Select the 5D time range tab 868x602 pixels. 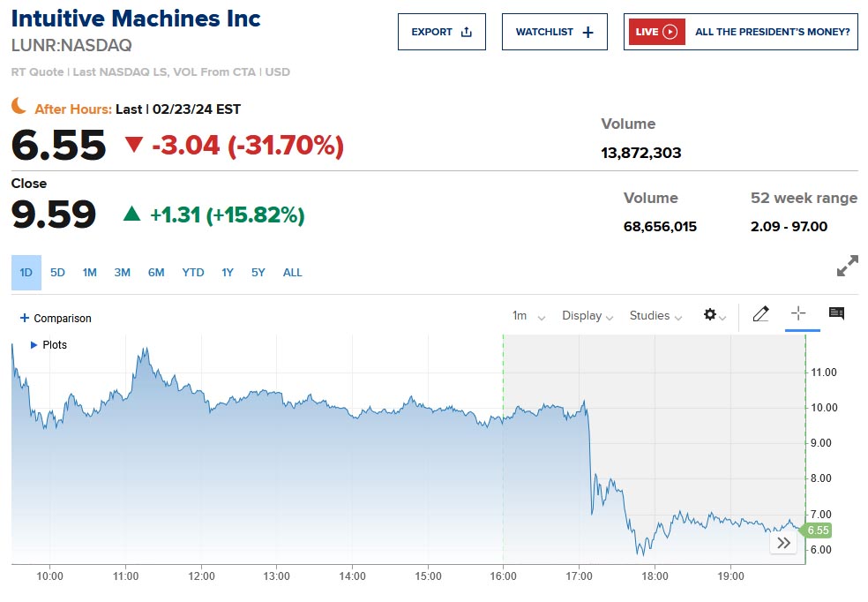pyautogui.click(x=57, y=273)
